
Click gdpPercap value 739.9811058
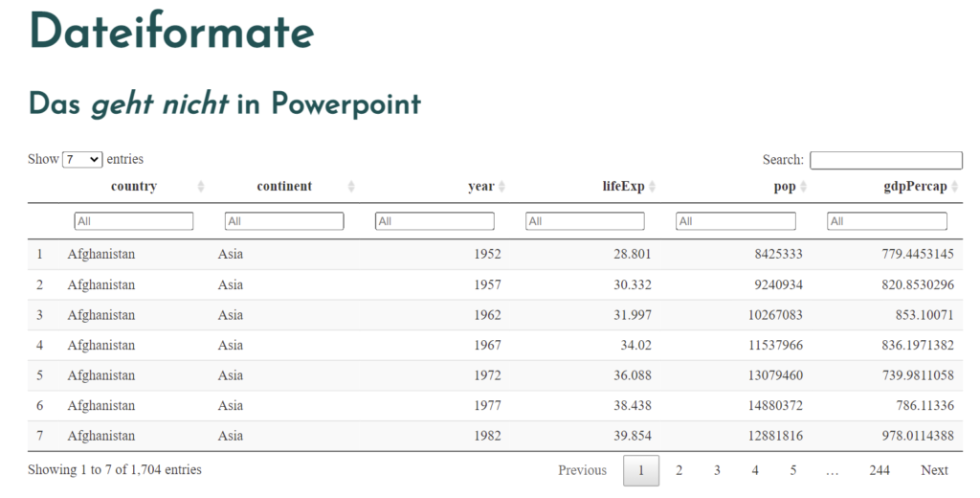[x=918, y=375]
